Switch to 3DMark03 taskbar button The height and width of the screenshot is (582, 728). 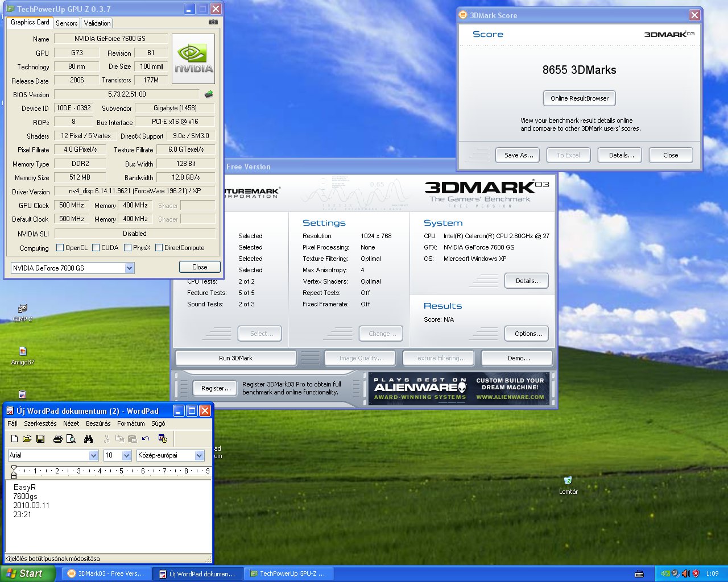pyautogui.click(x=106, y=573)
